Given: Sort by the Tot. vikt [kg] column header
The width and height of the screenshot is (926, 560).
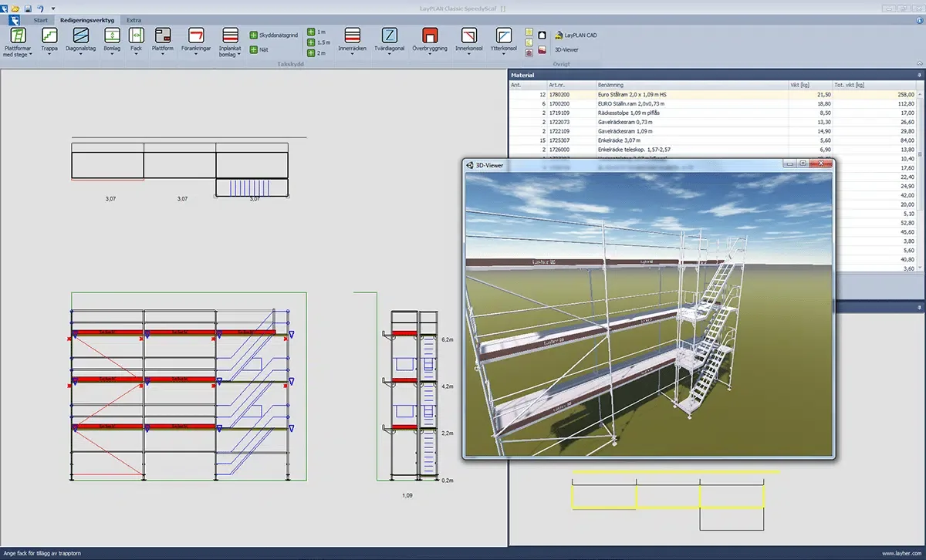Looking at the screenshot, I should [x=874, y=85].
